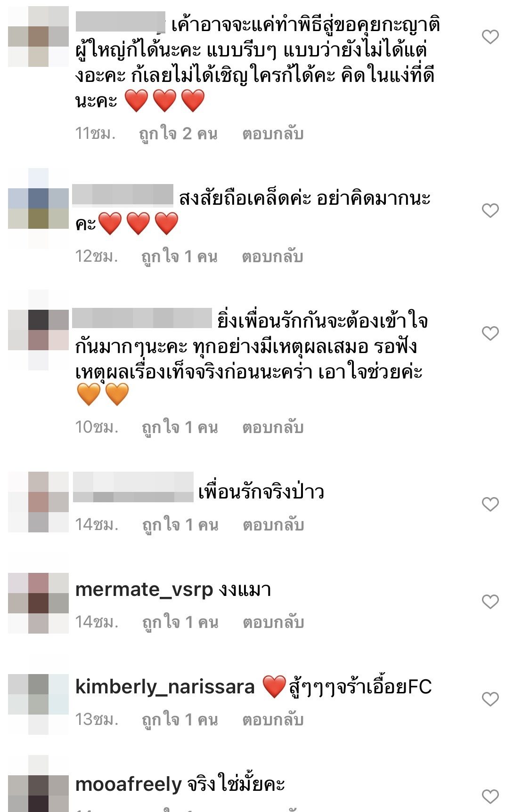This screenshot has height=812, width=530.
Task: Reply to the 11ชม. comment
Action: (273, 134)
